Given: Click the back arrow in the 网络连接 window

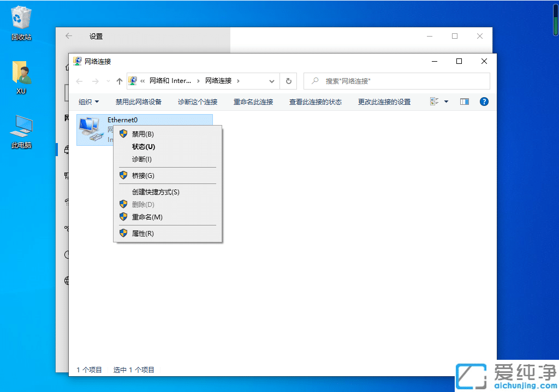Looking at the screenshot, I should (x=79, y=80).
